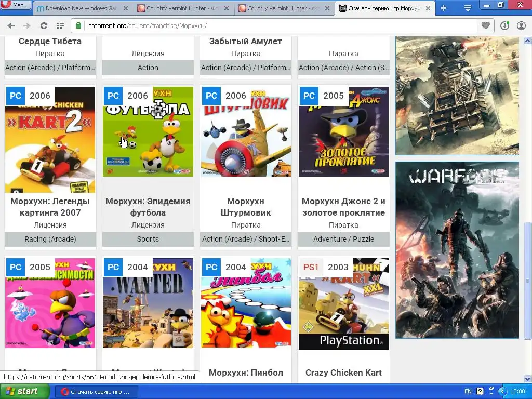Open Speed Dial grid icon
This screenshot has height=399, width=532.
(61, 26)
